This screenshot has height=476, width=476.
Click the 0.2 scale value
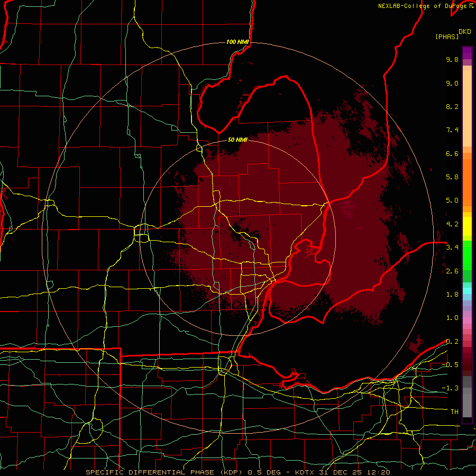tap(452, 342)
